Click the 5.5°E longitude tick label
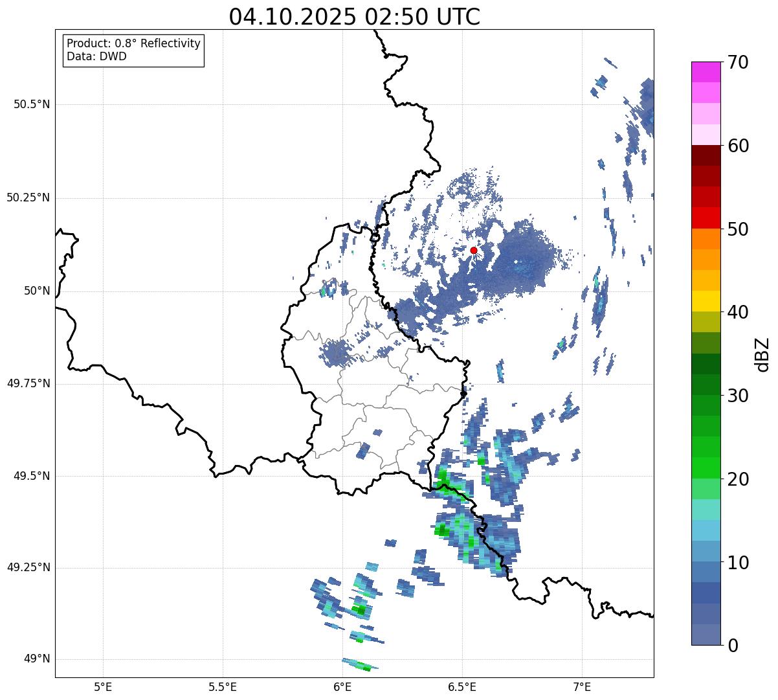778x700 pixels. pyautogui.click(x=223, y=686)
